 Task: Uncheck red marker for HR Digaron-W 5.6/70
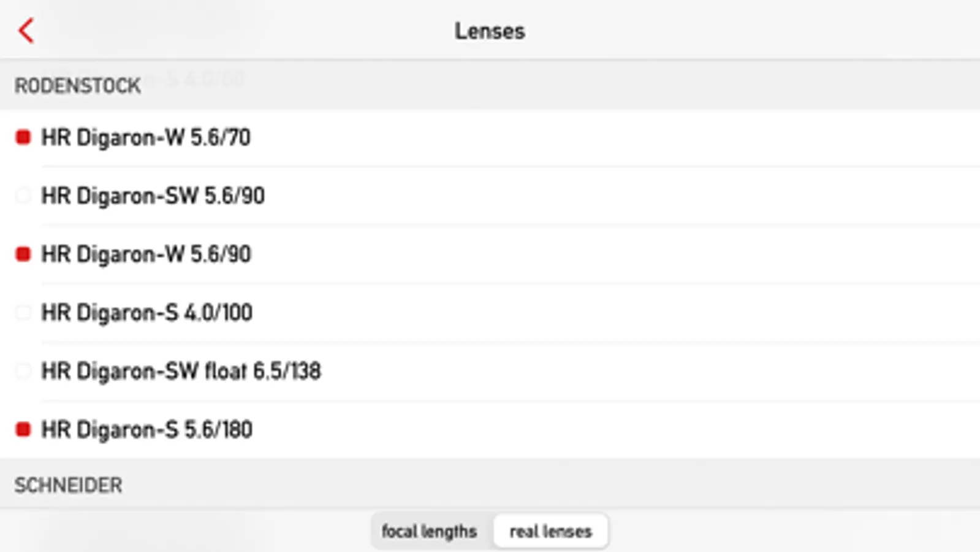coord(23,137)
